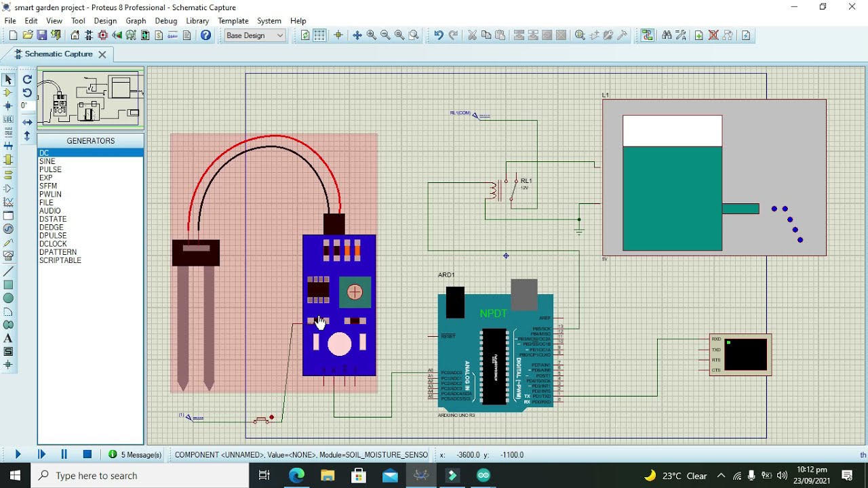
Task: Select the Generator Mode sine icon
Action: pos(8,229)
